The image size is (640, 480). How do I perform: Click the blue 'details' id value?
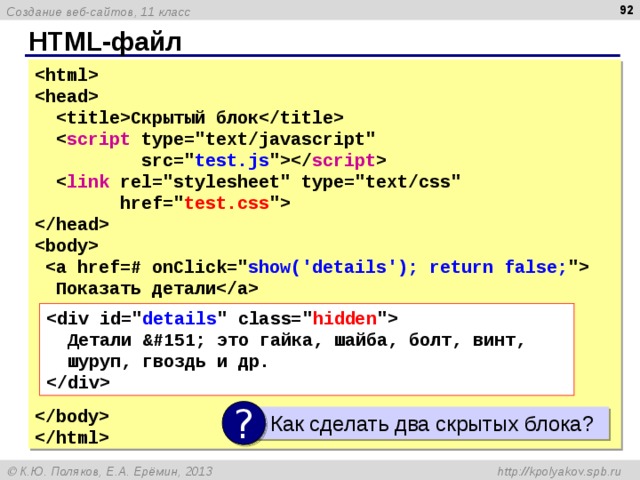click(x=179, y=318)
